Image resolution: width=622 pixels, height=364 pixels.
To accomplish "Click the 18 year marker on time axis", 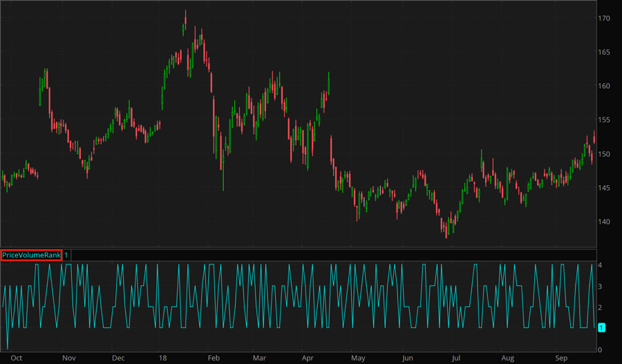I will pyautogui.click(x=164, y=358).
